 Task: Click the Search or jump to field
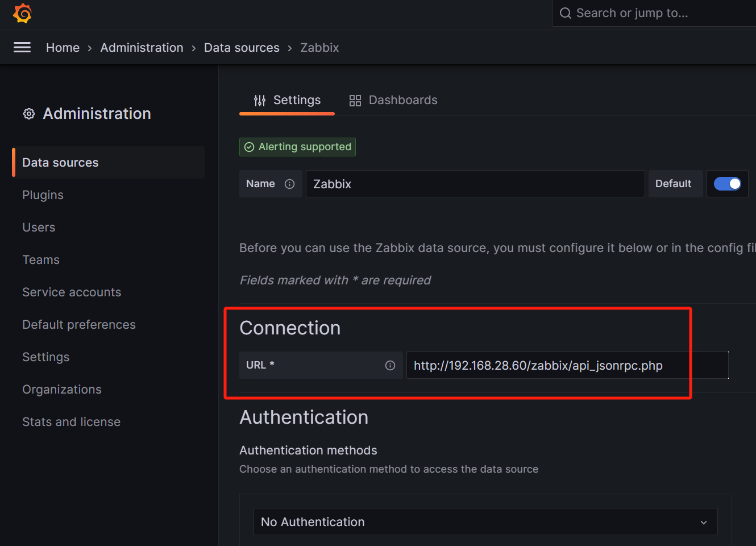pos(654,13)
